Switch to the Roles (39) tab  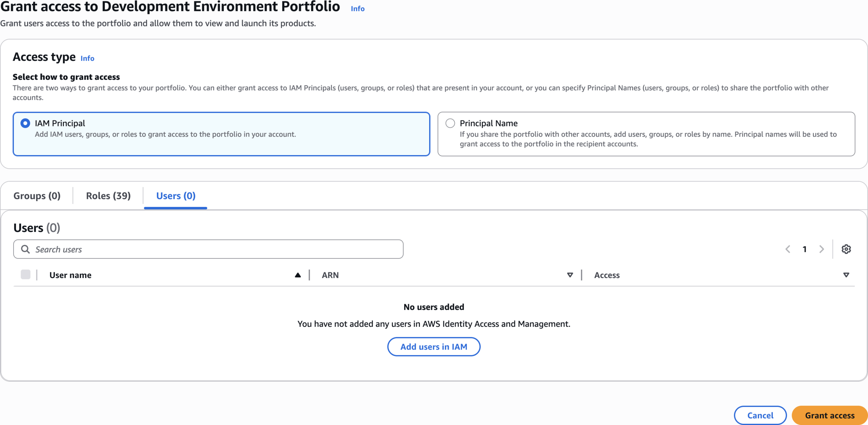tap(108, 196)
